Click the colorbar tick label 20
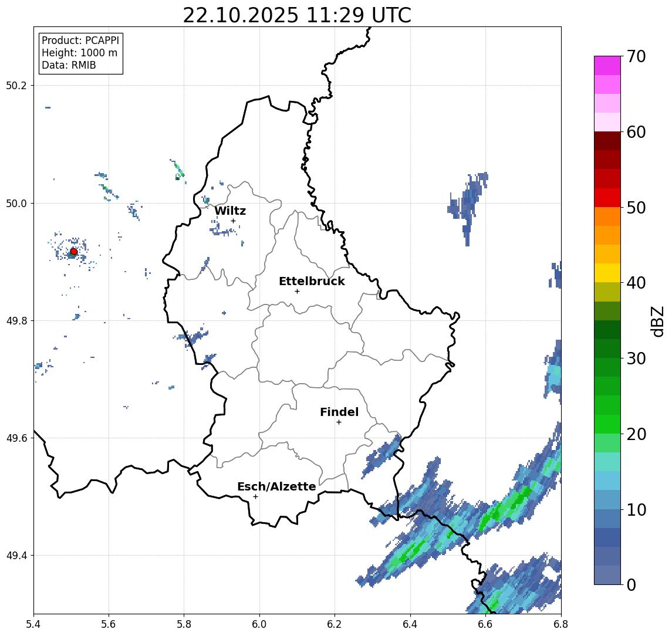The height and width of the screenshot is (636, 672). [x=636, y=434]
